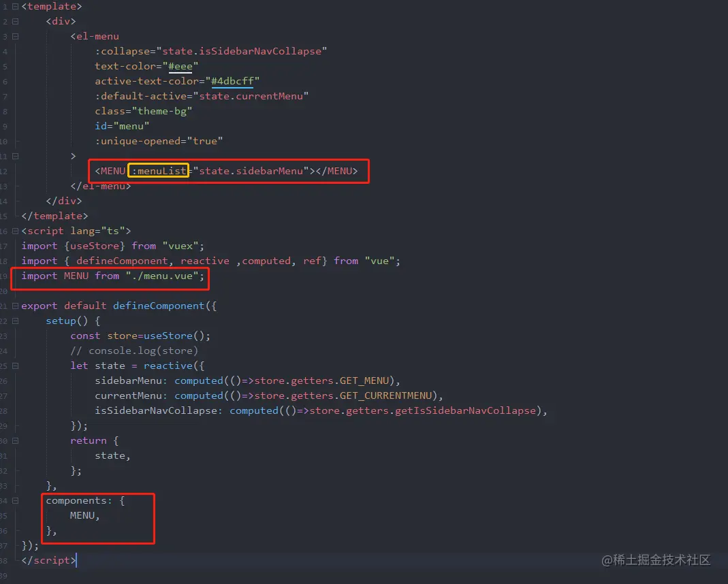Click line number 5 in the gutter
728x584 pixels.
click(x=5, y=67)
